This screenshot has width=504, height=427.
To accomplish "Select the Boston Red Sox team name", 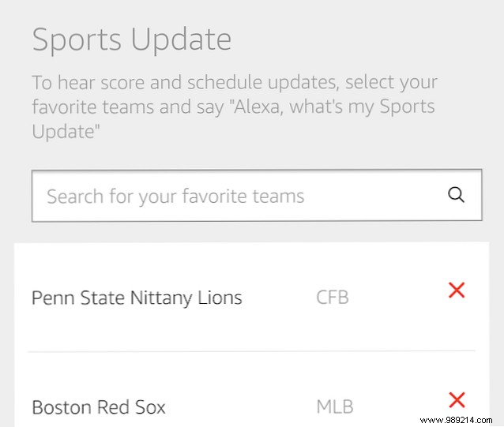I will (99, 407).
